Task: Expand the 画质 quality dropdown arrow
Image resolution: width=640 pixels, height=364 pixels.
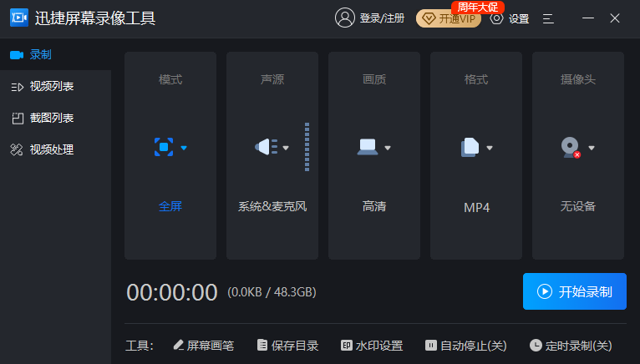Action: 388,148
